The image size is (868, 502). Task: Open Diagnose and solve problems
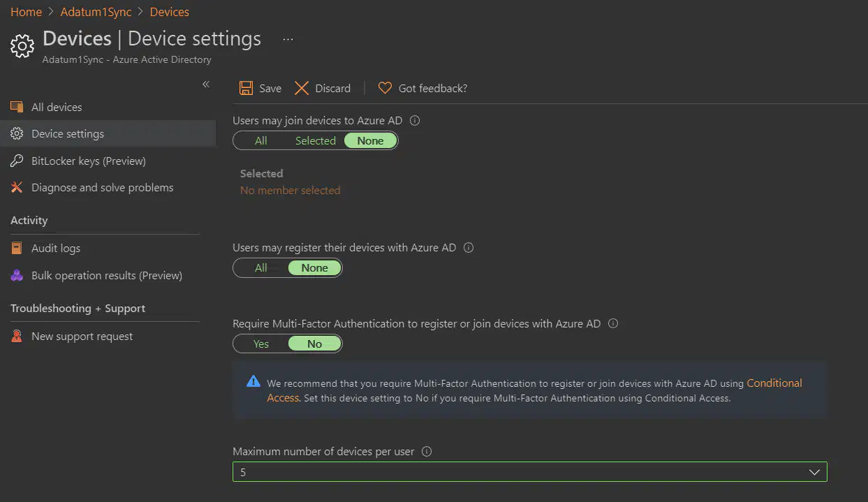click(108, 187)
